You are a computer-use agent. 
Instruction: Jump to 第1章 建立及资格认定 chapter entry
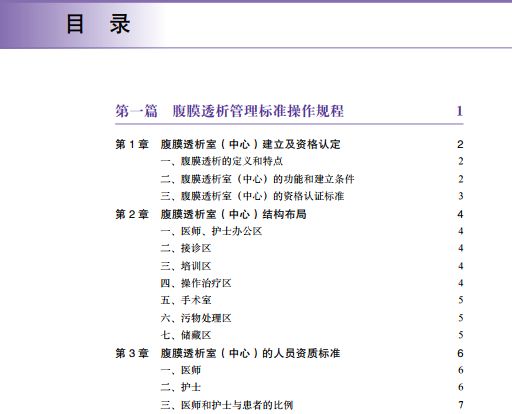pos(228,144)
